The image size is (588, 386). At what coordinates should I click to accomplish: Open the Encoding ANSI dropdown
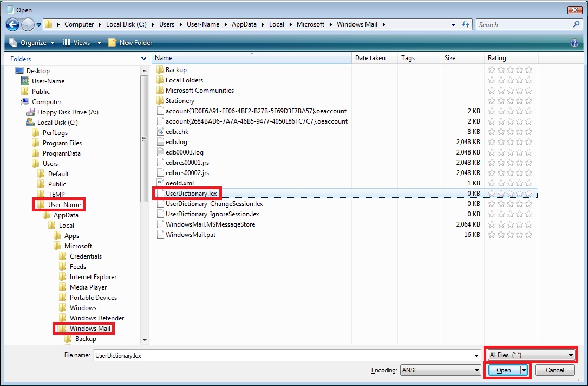tap(441, 370)
